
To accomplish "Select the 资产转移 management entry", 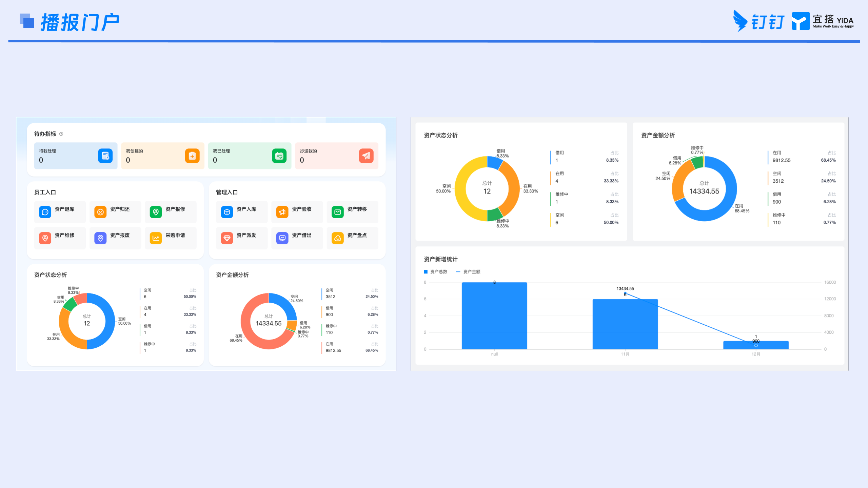I will 352,212.
